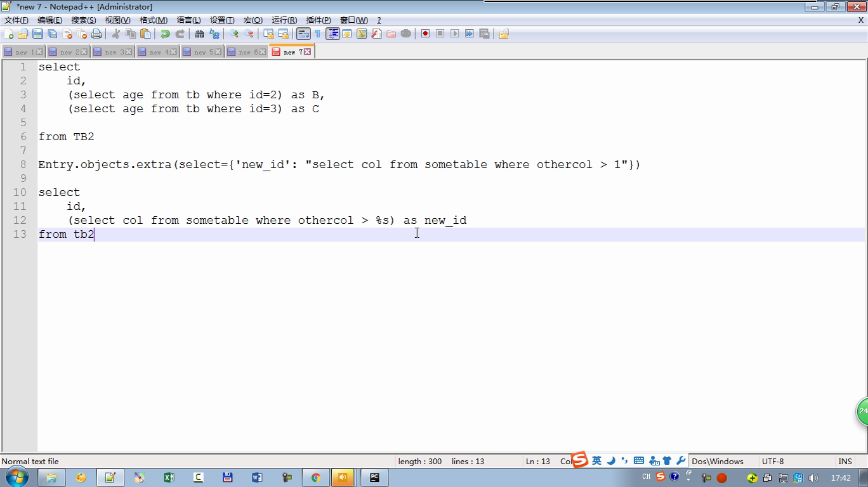Click 'from TB2' on line 6
Screen dimensions: 868x487
tap(66, 137)
